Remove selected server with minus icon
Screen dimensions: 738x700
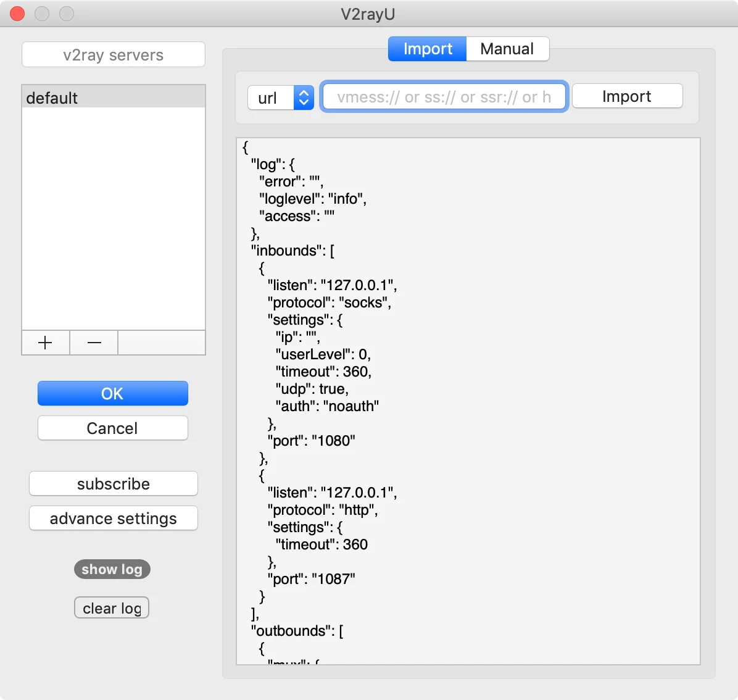[x=94, y=343]
